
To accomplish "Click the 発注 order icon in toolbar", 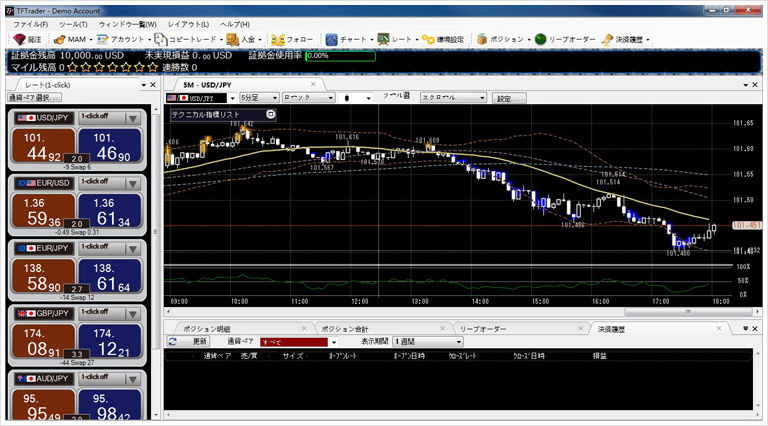I will [x=18, y=39].
